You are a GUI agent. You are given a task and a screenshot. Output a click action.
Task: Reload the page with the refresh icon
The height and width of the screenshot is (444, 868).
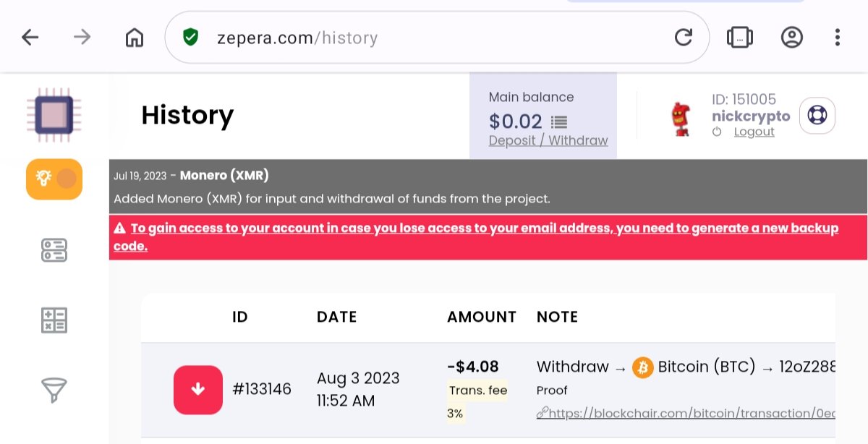(x=684, y=37)
